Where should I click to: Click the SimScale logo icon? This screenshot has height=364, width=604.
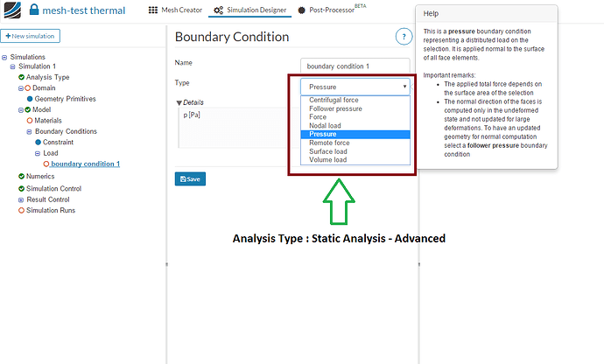pyautogui.click(x=13, y=10)
